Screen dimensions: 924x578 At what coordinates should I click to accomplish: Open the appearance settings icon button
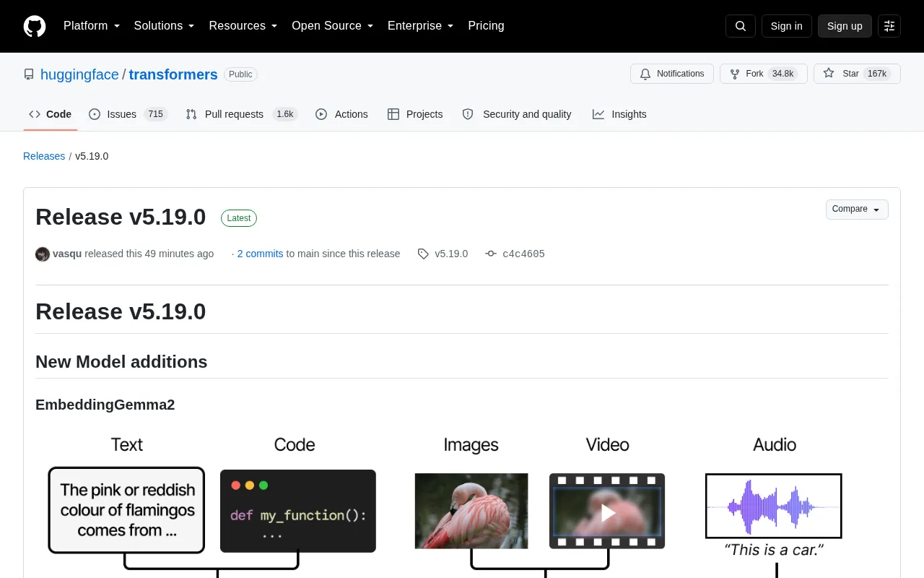889,26
